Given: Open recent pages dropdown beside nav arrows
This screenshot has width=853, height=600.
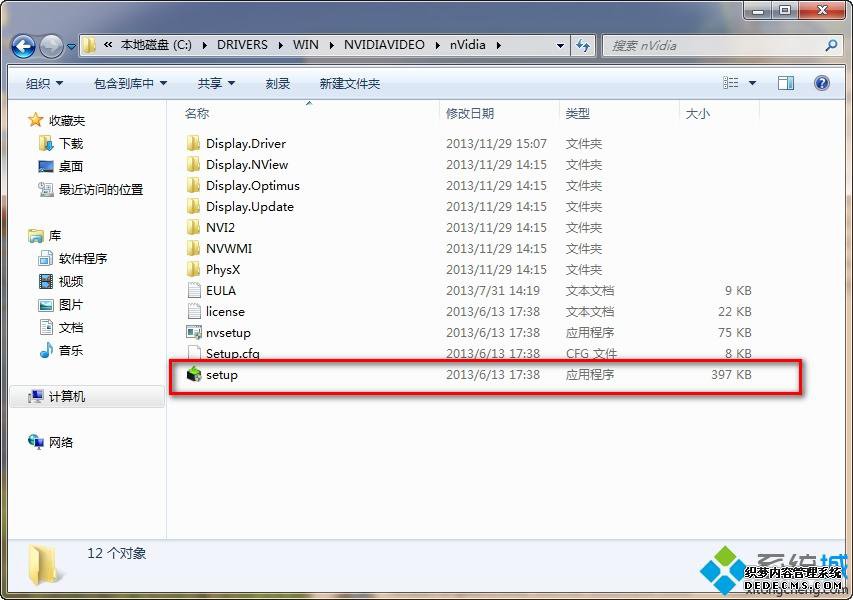Looking at the screenshot, I should coord(71,47).
